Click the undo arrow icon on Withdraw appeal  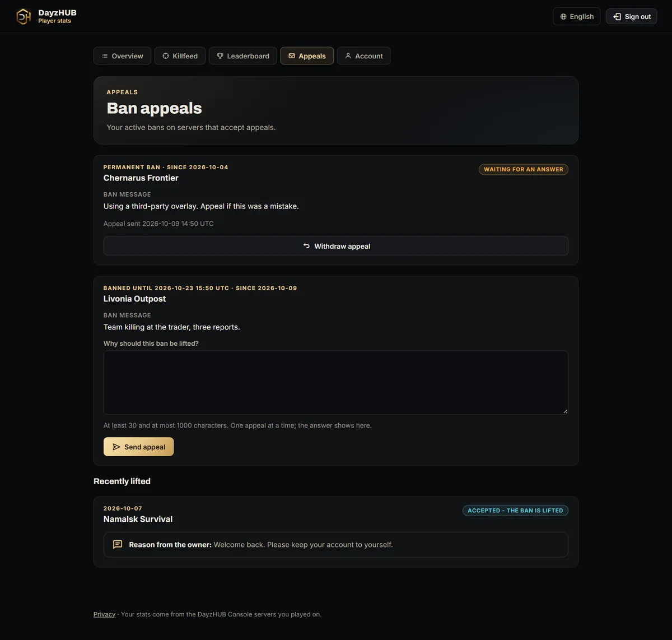coord(306,245)
